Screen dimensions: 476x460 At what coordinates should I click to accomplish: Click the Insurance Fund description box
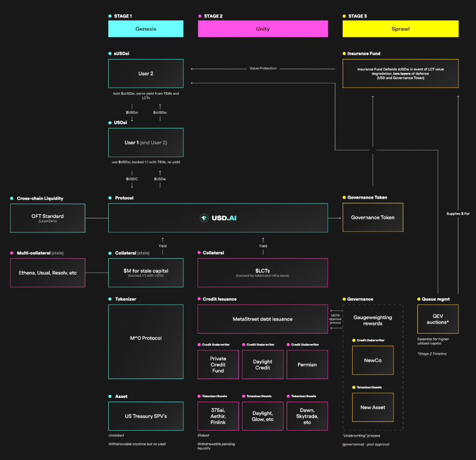pos(400,74)
